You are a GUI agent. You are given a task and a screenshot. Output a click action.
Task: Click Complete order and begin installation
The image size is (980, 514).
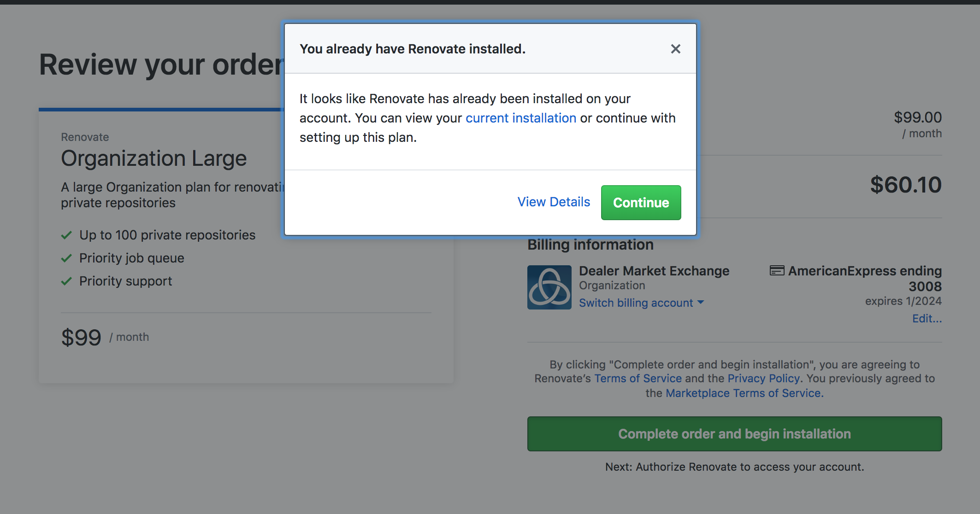coord(734,434)
